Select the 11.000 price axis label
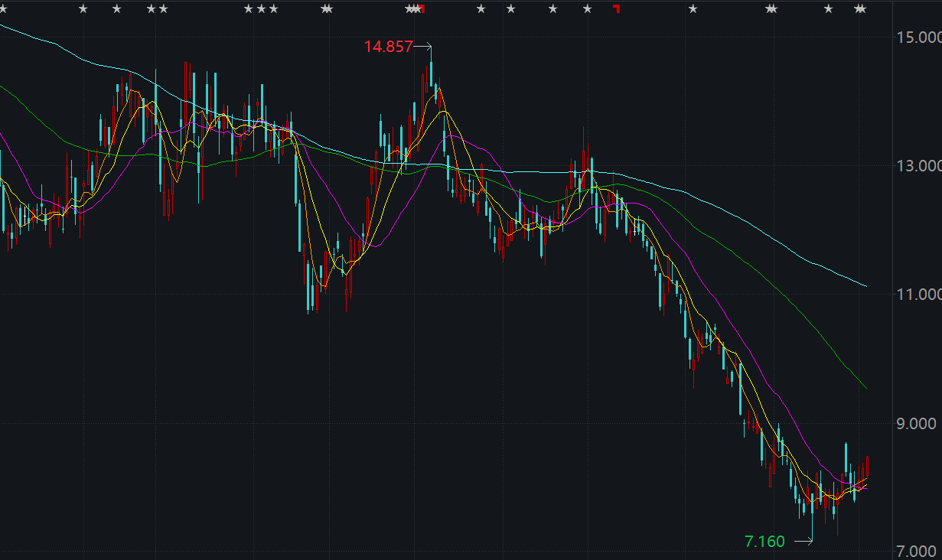The width and height of the screenshot is (942, 560). click(918, 295)
